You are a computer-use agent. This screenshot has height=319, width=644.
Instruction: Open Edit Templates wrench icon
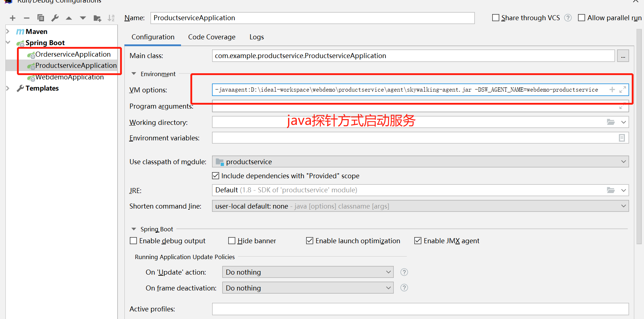[55, 18]
